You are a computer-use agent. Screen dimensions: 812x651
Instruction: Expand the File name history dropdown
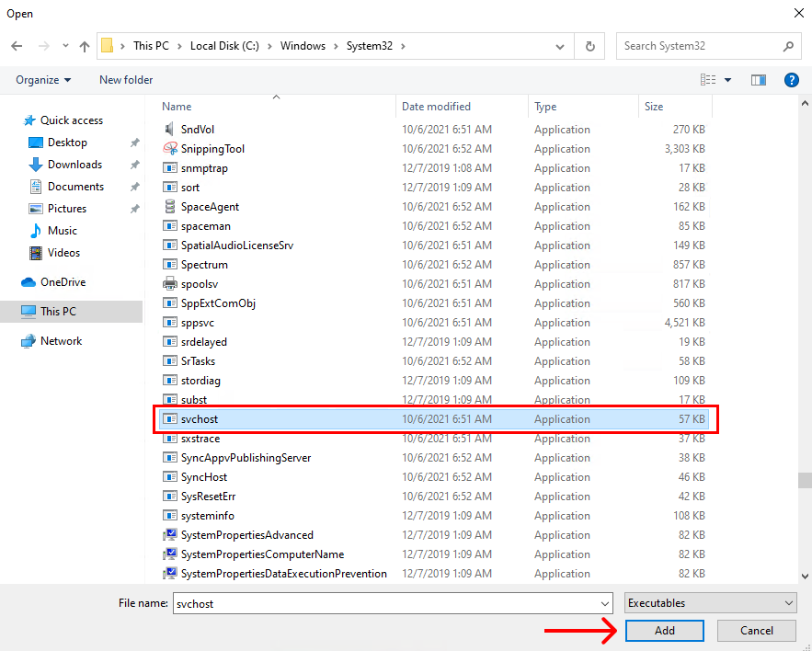click(x=604, y=603)
